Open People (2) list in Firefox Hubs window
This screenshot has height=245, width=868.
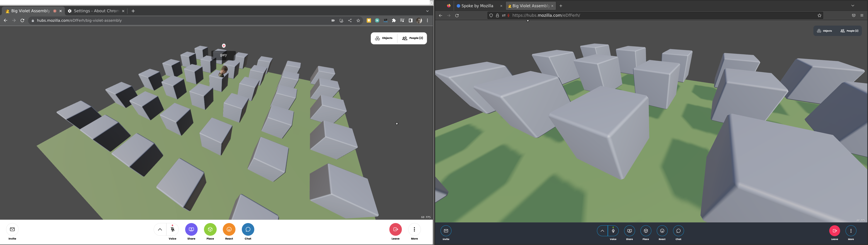[x=849, y=31]
